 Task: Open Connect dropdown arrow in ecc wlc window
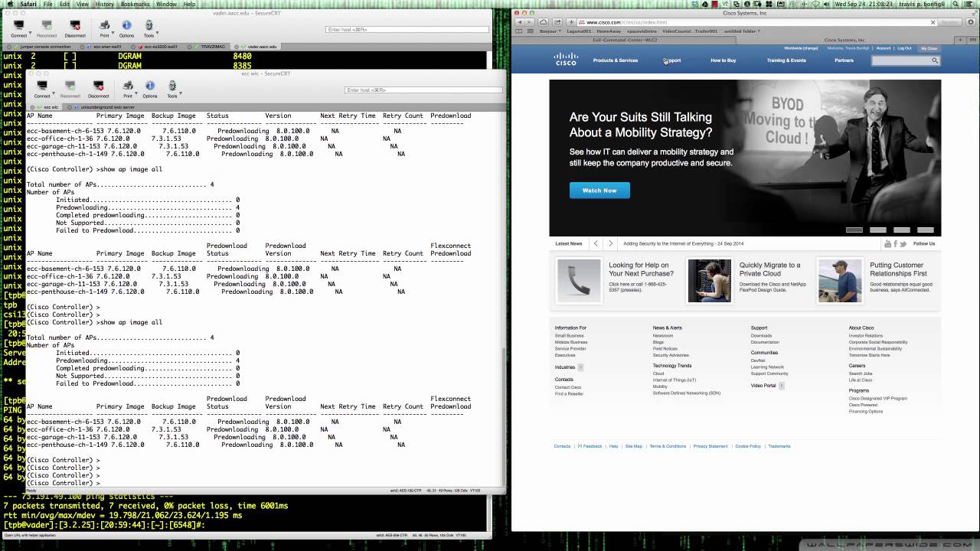pos(52,94)
